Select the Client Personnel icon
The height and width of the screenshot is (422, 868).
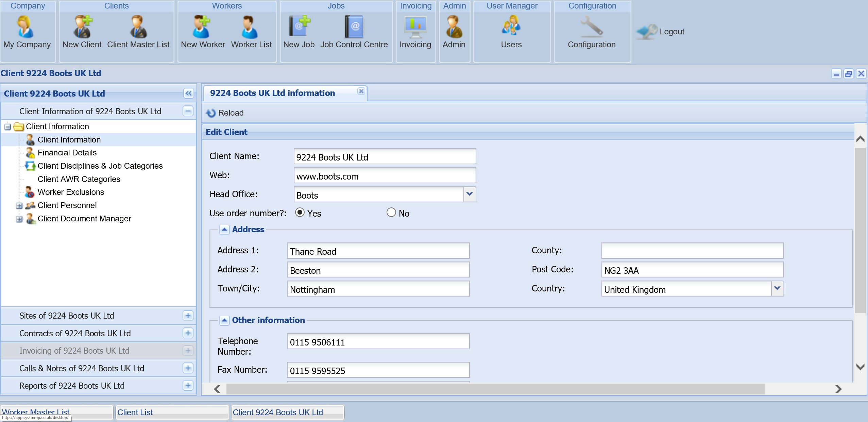click(x=30, y=205)
